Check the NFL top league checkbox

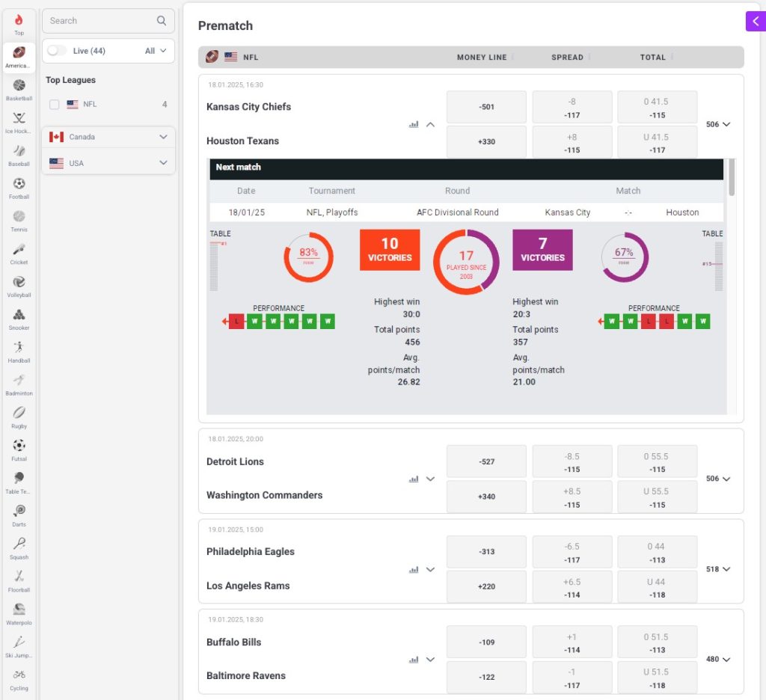[x=54, y=105]
